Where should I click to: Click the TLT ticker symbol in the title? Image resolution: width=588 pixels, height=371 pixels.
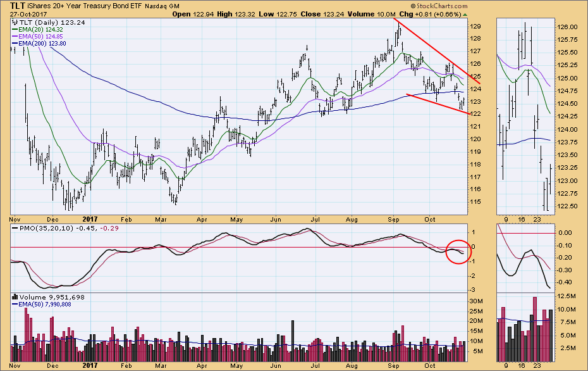click(x=18, y=6)
